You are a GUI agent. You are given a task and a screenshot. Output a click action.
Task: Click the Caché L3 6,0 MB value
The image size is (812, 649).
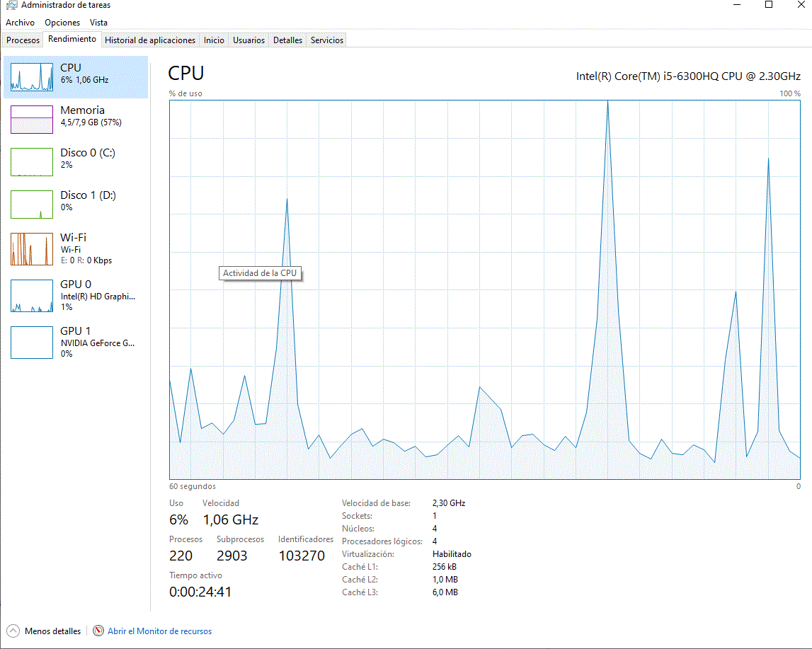[445, 592]
